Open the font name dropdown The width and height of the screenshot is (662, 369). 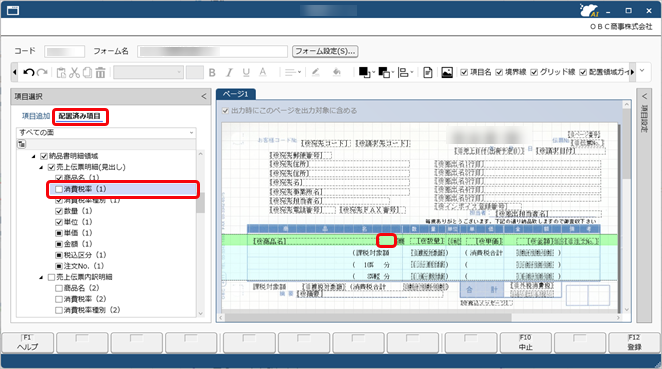[x=148, y=73]
